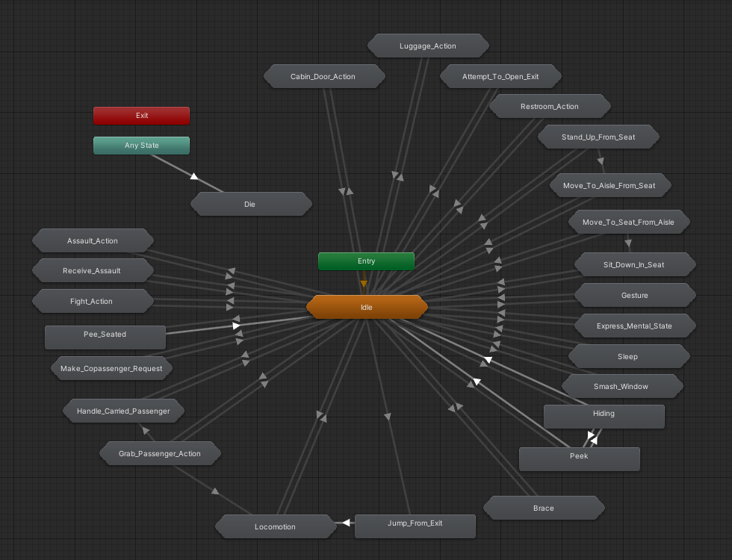The width and height of the screenshot is (732, 560).
Task: Select the Die state node
Action: click(x=250, y=204)
